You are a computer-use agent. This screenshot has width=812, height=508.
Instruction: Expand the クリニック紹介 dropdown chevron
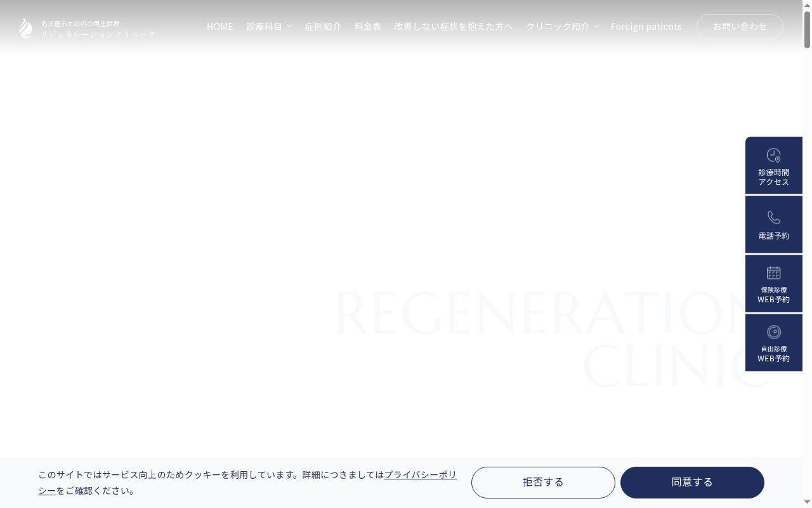click(x=596, y=26)
